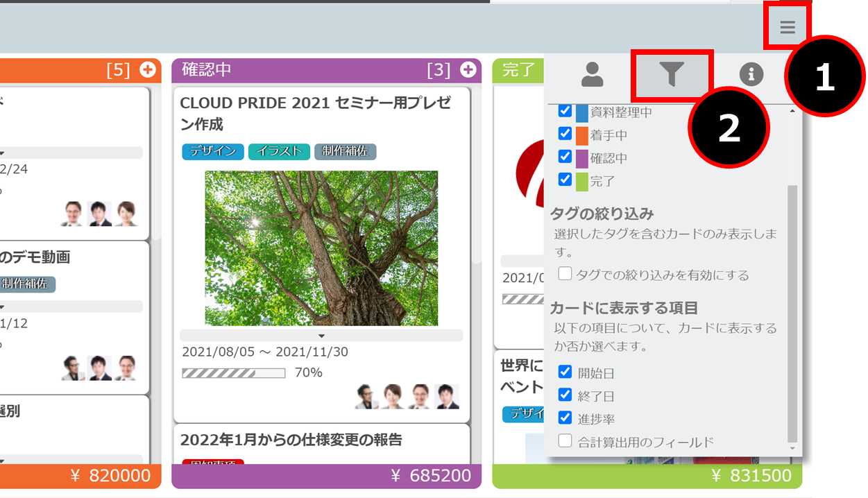Click the 70% progress bar on the CLOUD PRIDE card

(233, 373)
